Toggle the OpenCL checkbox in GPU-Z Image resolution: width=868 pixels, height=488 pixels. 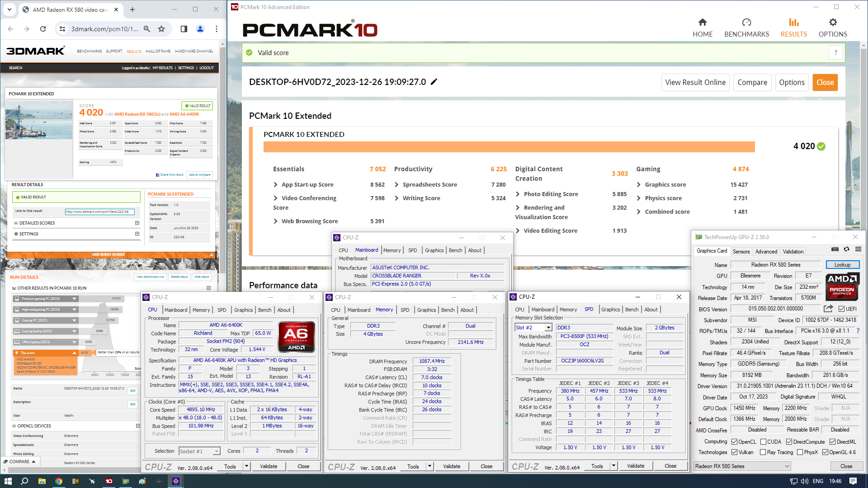click(735, 442)
